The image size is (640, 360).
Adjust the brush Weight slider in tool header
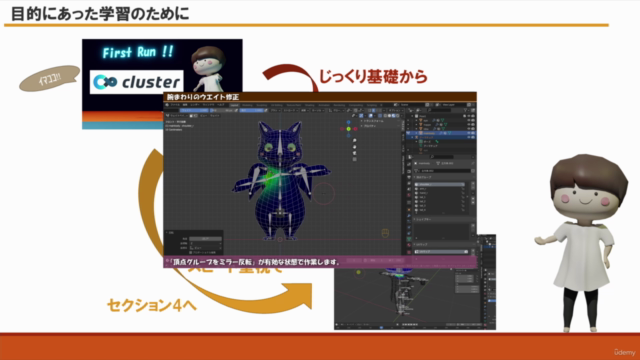(x=194, y=111)
